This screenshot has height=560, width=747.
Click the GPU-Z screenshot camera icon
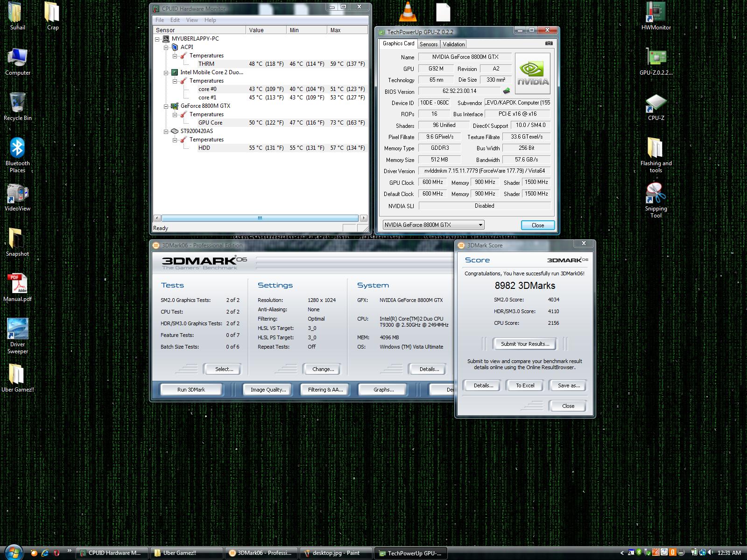click(x=549, y=43)
